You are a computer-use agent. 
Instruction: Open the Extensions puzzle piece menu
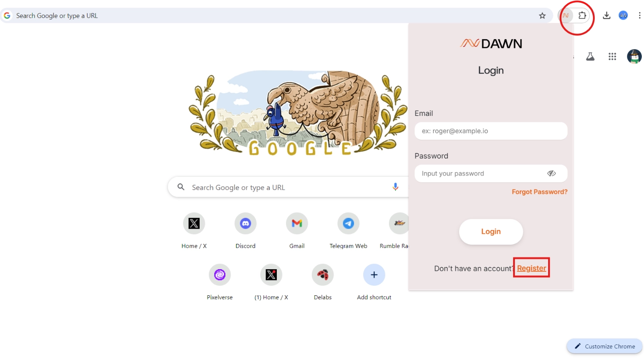pyautogui.click(x=582, y=16)
